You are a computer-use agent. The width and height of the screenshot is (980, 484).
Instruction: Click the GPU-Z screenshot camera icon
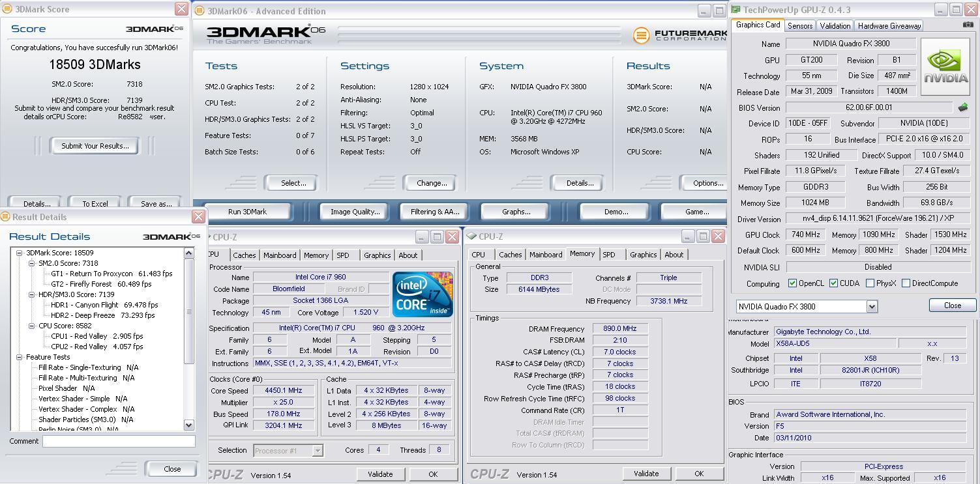click(x=968, y=25)
